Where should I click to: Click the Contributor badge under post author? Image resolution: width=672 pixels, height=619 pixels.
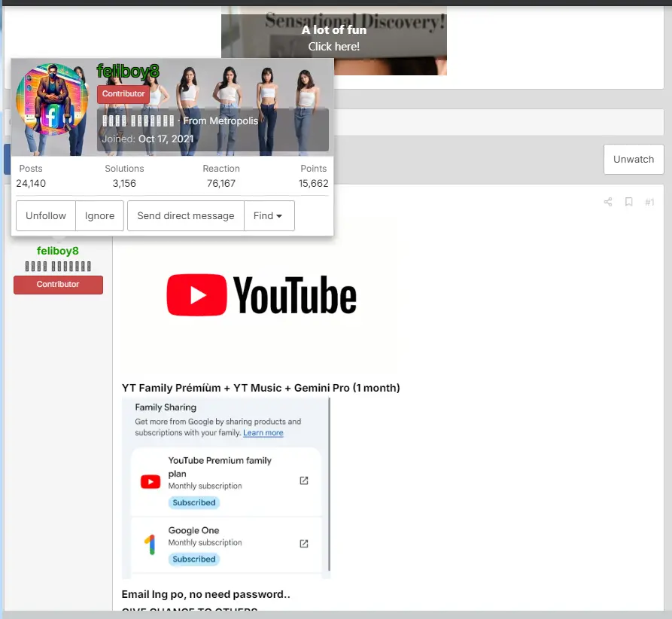[58, 285]
